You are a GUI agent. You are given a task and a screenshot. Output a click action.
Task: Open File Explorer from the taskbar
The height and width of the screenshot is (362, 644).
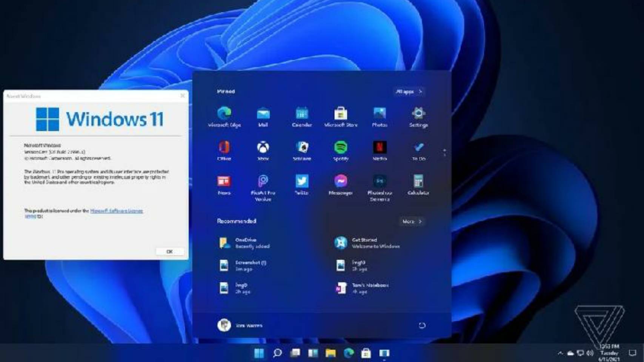330,353
